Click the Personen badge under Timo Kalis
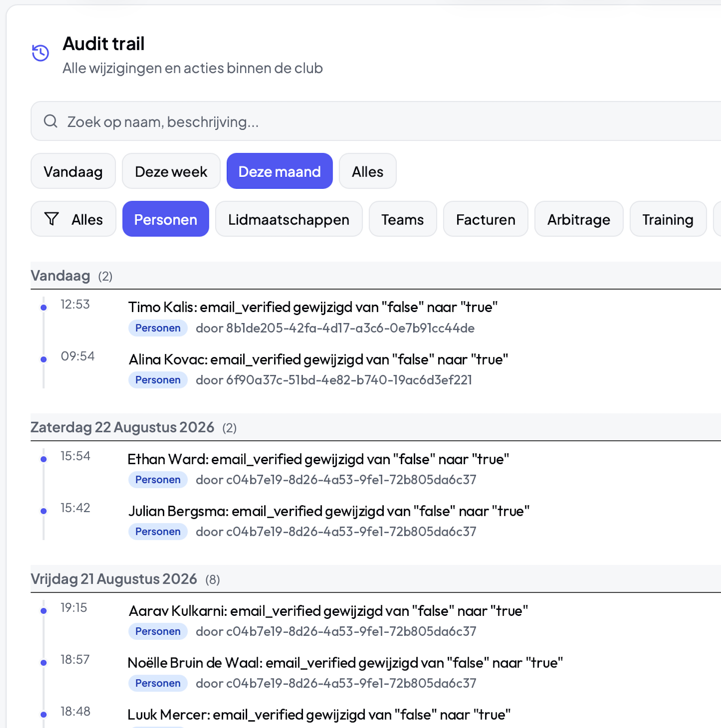721x728 pixels. pos(158,328)
